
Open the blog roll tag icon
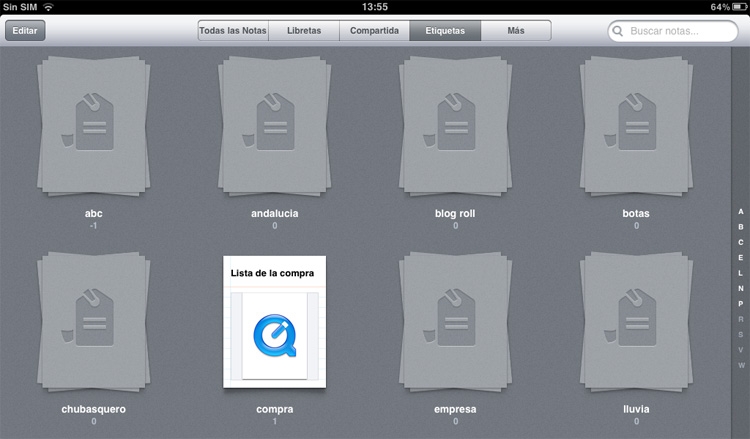pos(455,125)
